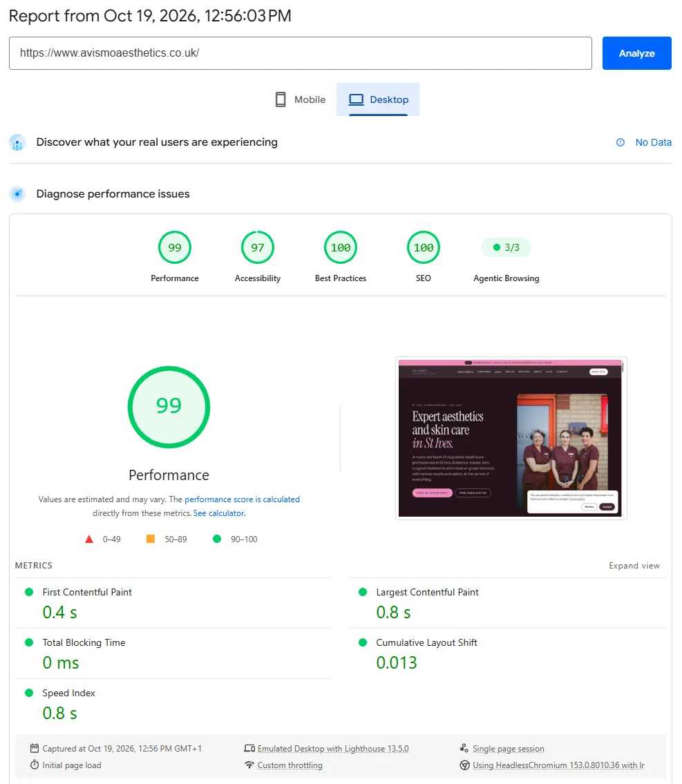Click the info icon beside No Data

coord(621,142)
